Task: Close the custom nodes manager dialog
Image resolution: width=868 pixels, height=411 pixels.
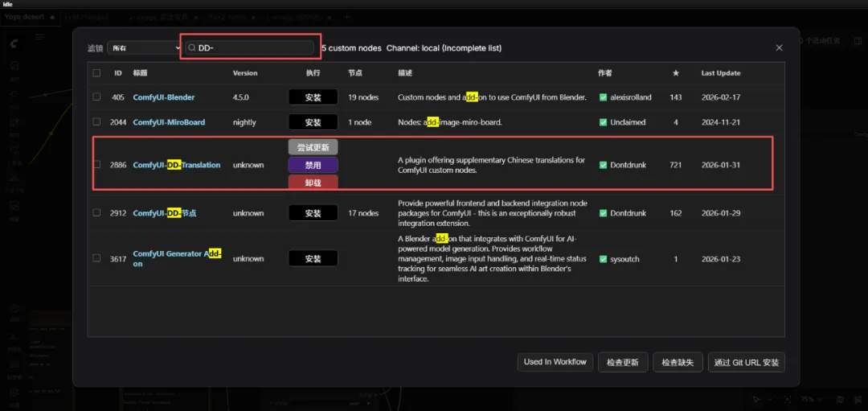Action: 779,48
